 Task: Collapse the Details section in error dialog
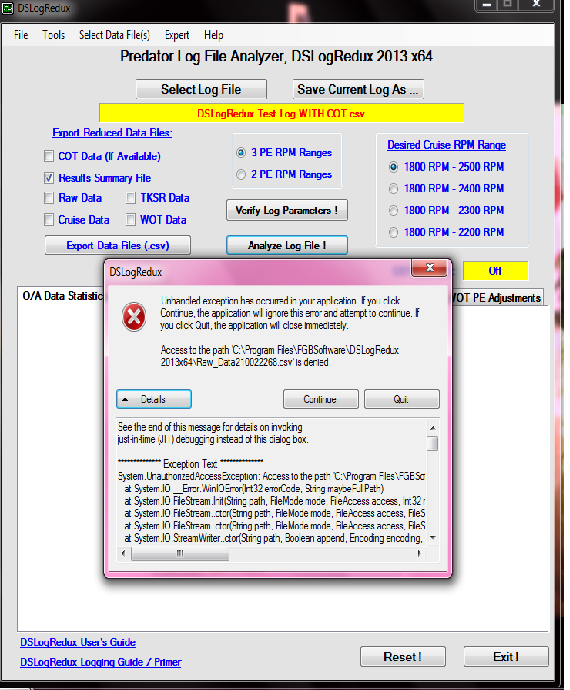click(154, 399)
